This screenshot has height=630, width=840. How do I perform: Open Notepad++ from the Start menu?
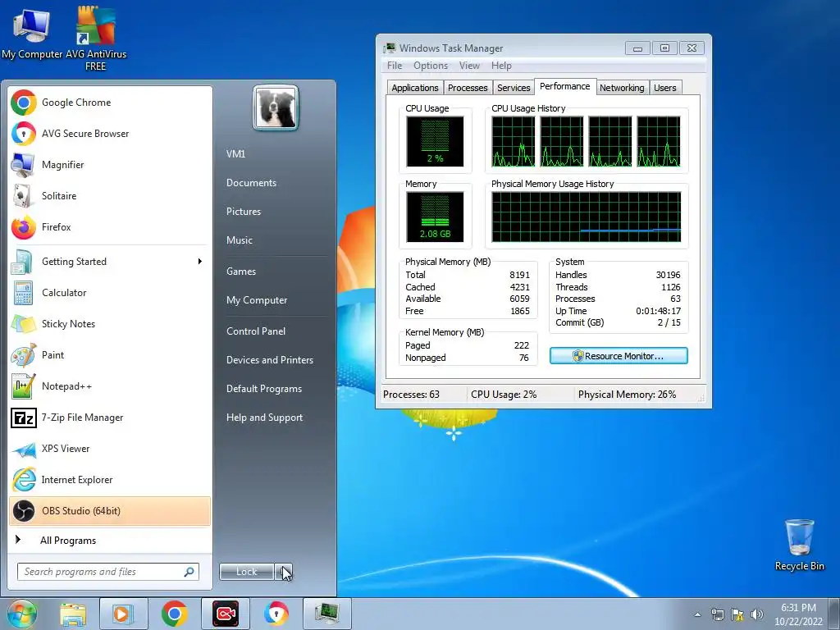110,386
